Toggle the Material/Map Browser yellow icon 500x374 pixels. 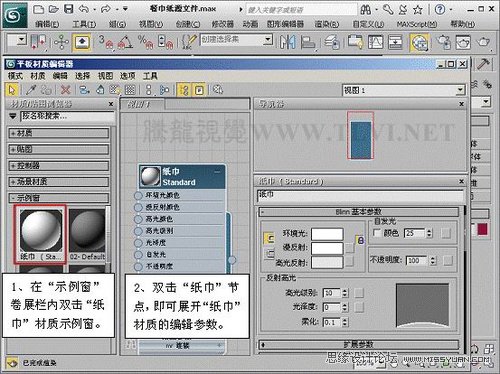(x=184, y=90)
